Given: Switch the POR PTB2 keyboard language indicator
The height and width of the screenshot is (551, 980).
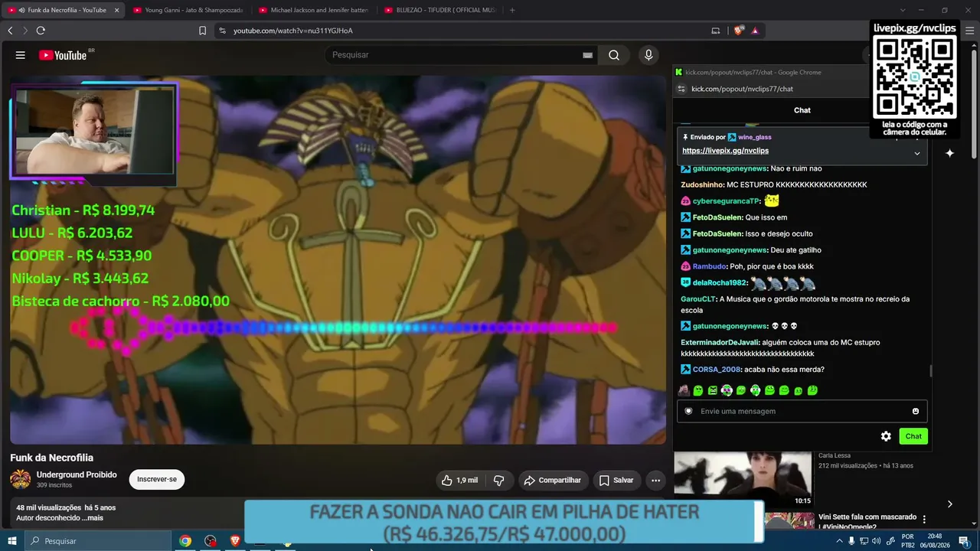Looking at the screenshot, I should (908, 541).
